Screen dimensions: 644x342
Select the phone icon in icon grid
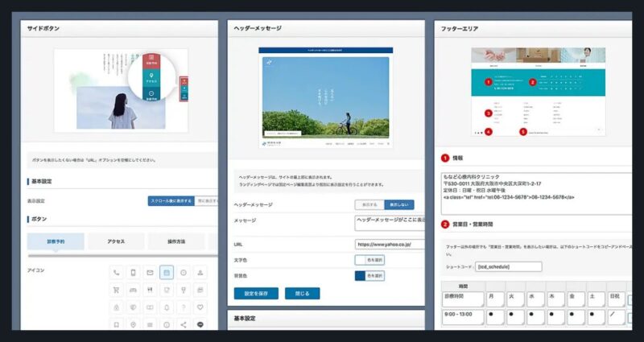[116, 273]
